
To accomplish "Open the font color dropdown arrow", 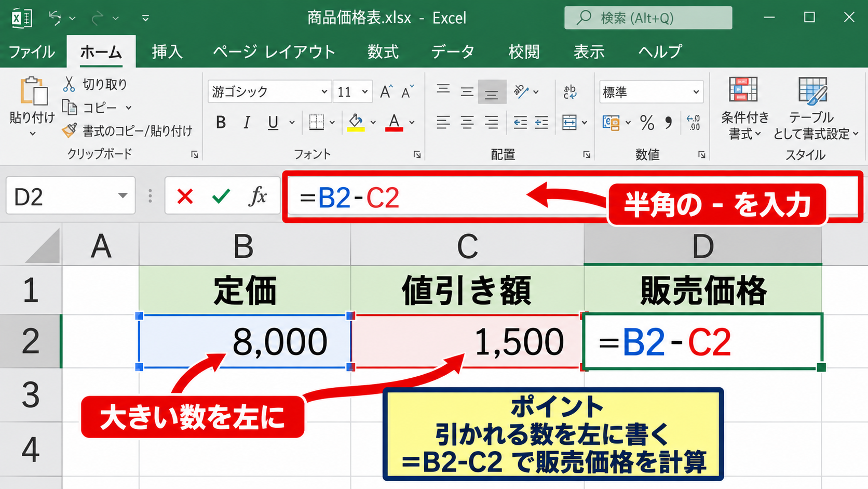I will coord(412,123).
